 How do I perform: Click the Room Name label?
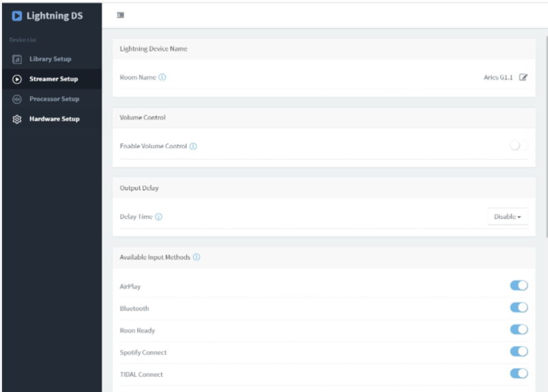(x=138, y=77)
